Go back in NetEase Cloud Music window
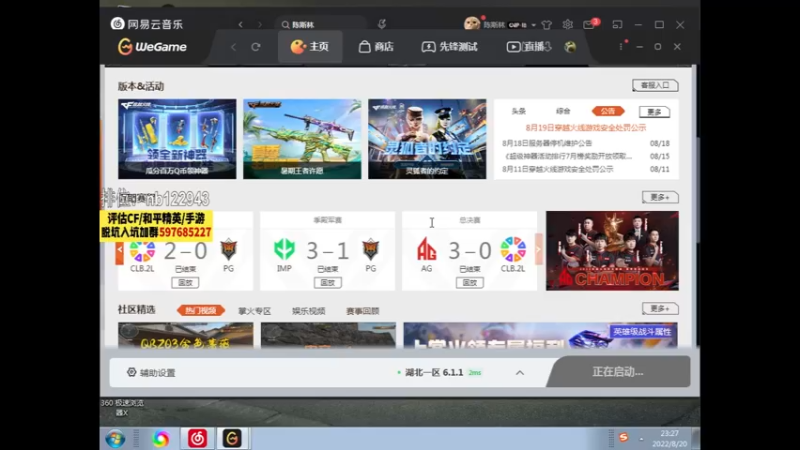 point(240,24)
